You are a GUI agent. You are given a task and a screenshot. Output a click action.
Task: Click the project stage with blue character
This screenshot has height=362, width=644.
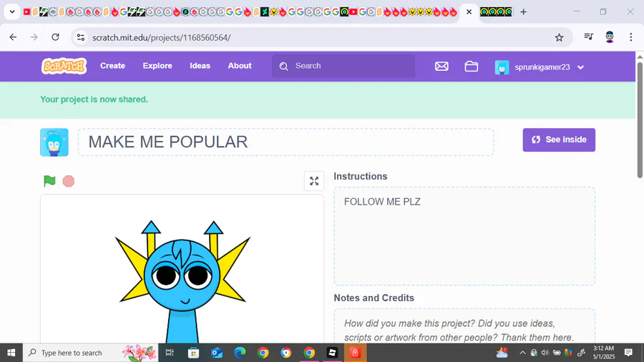click(182, 269)
